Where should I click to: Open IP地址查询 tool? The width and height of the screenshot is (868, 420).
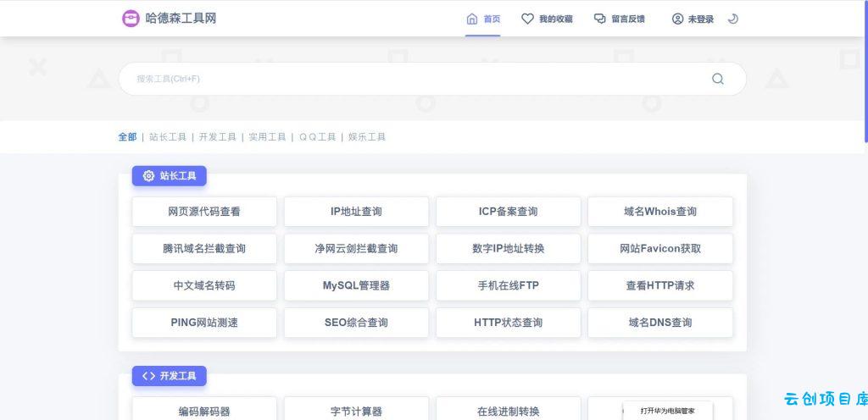point(357,212)
